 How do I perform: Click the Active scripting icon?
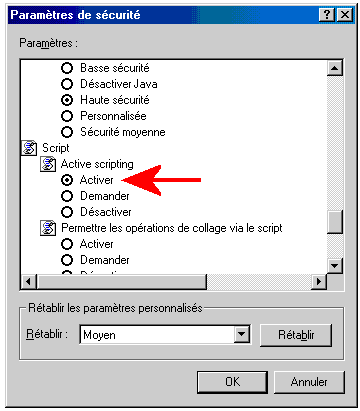pos(48,164)
